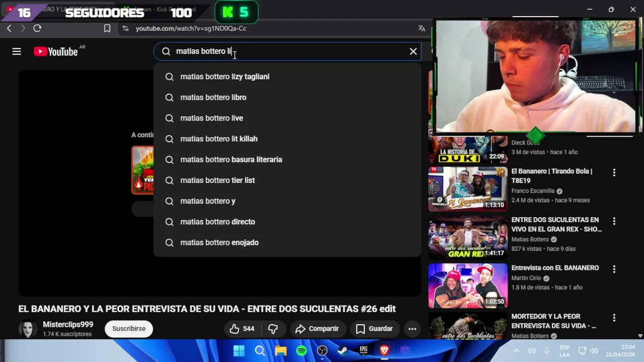The width and height of the screenshot is (644, 362).
Task: Open the ESP LAA language switcher
Action: click(x=565, y=351)
